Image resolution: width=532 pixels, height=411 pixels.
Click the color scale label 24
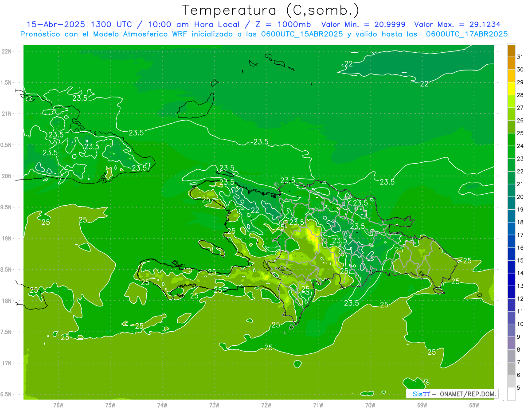coord(520,146)
